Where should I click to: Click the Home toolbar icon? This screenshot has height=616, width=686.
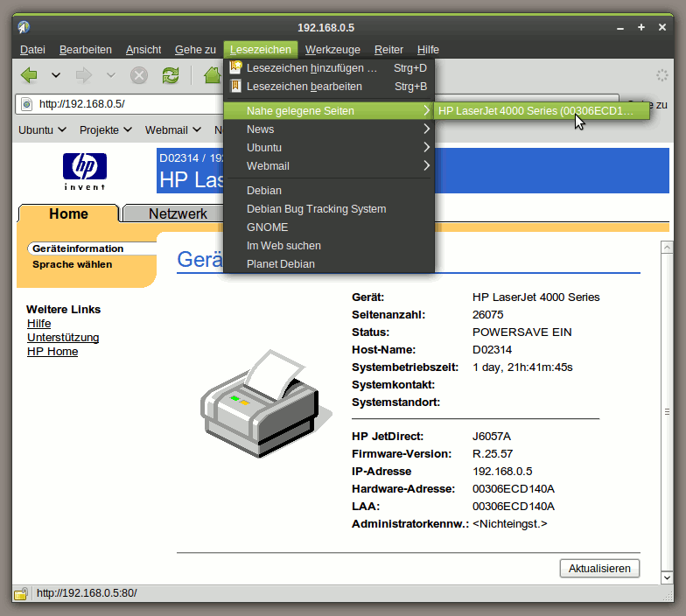point(213,75)
